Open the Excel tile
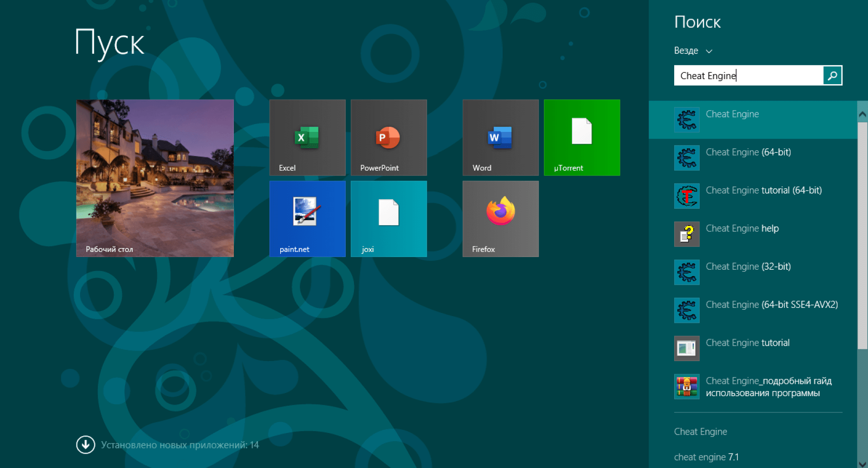868x468 pixels. pos(307,137)
